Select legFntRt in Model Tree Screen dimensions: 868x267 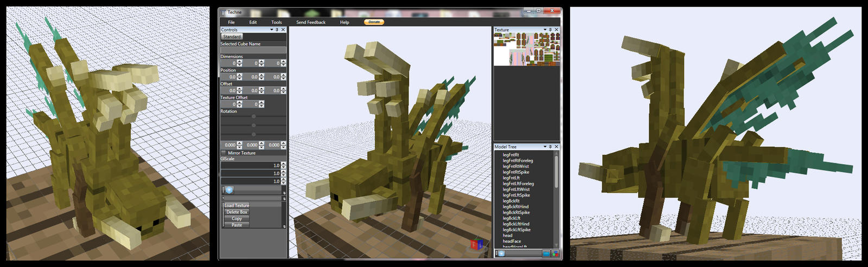(510, 155)
